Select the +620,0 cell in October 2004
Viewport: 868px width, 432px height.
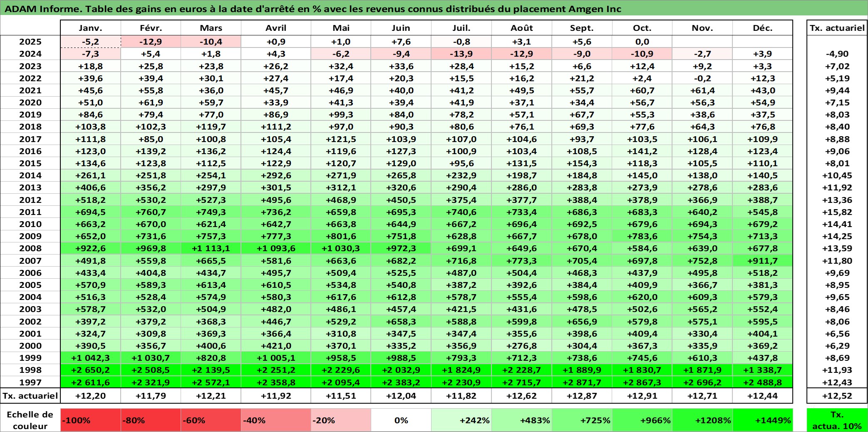(x=642, y=297)
